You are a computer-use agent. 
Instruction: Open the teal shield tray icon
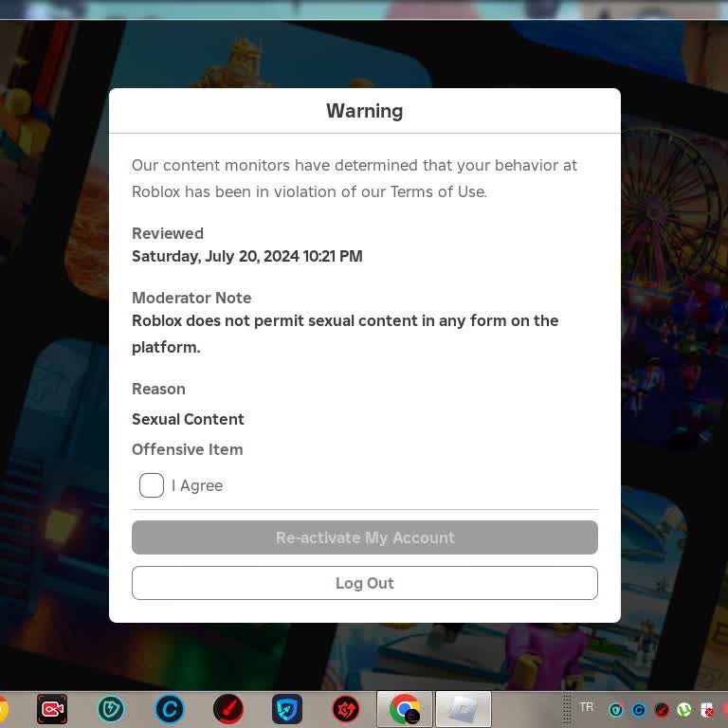[615, 710]
